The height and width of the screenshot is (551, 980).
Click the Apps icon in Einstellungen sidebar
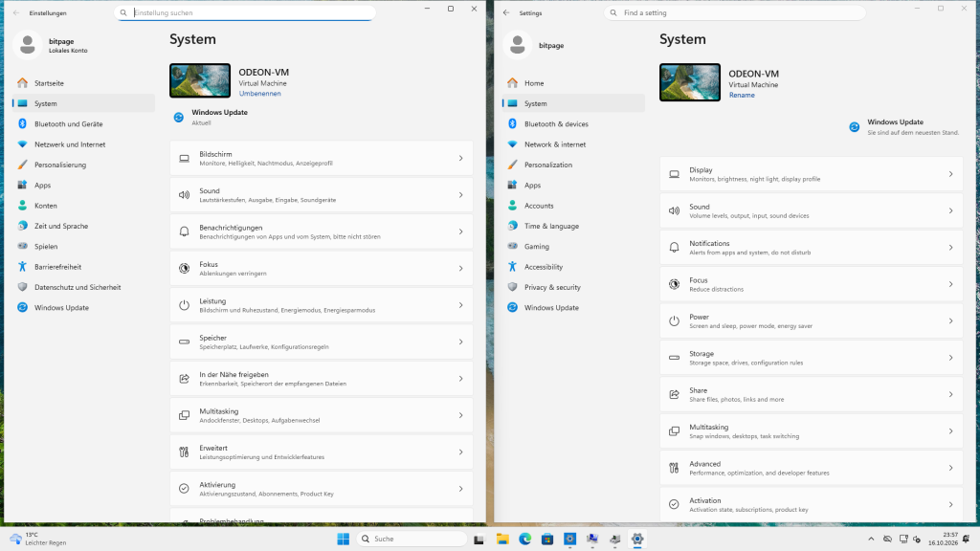pyautogui.click(x=23, y=185)
